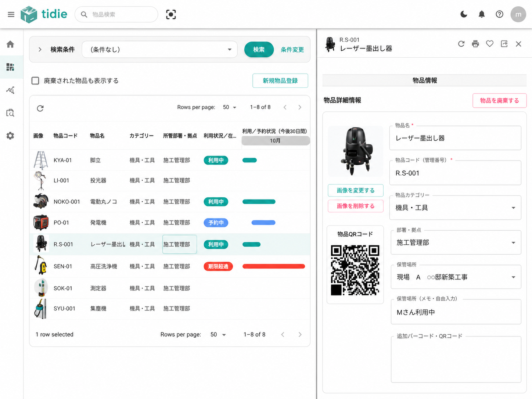This screenshot has width=532, height=399.
Task: Open the 物品カテゴリー dropdown
Action: click(x=455, y=208)
